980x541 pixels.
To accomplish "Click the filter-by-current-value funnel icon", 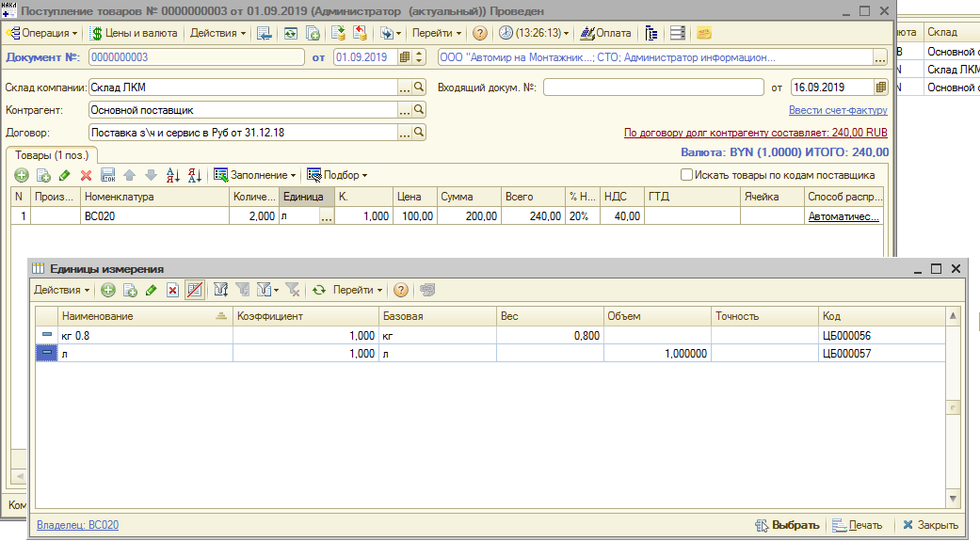I will [x=242, y=290].
